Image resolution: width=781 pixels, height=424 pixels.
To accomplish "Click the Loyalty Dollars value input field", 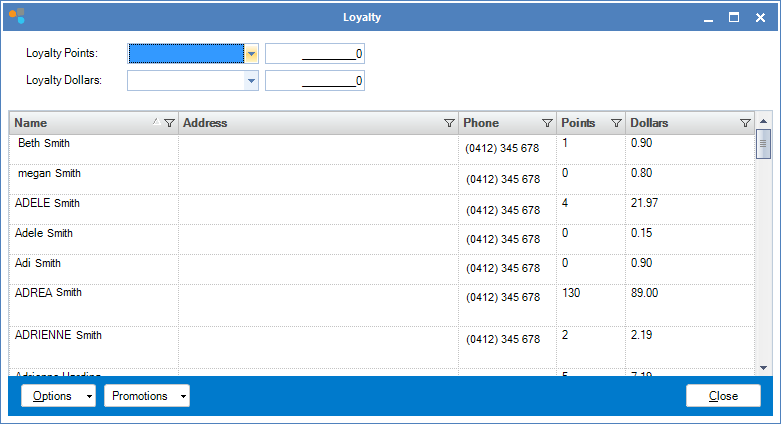I will click(x=314, y=81).
